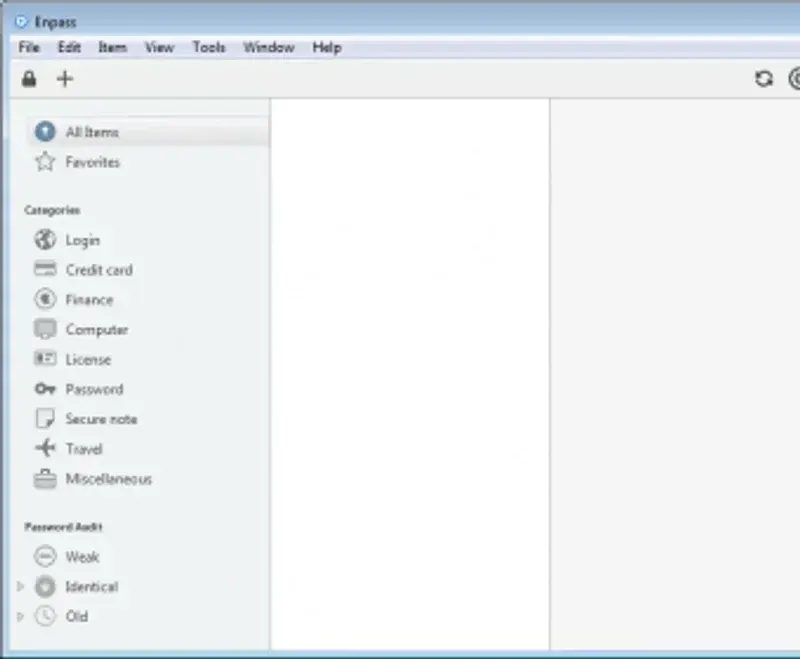Click the Password key icon

(45, 389)
